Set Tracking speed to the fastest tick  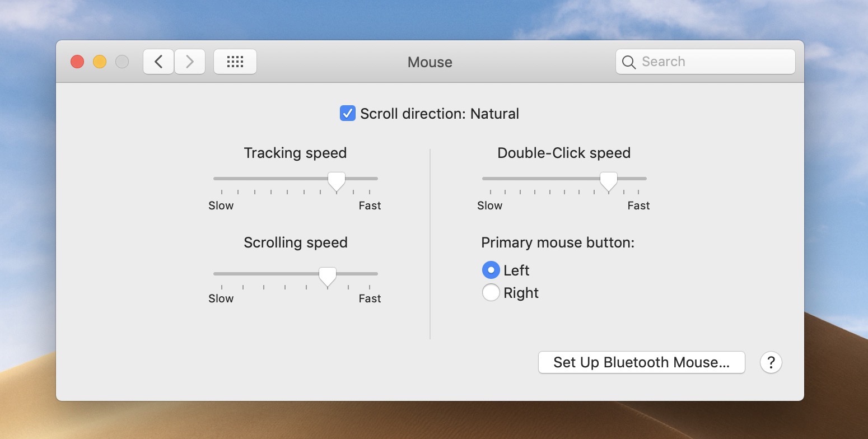[x=370, y=179]
